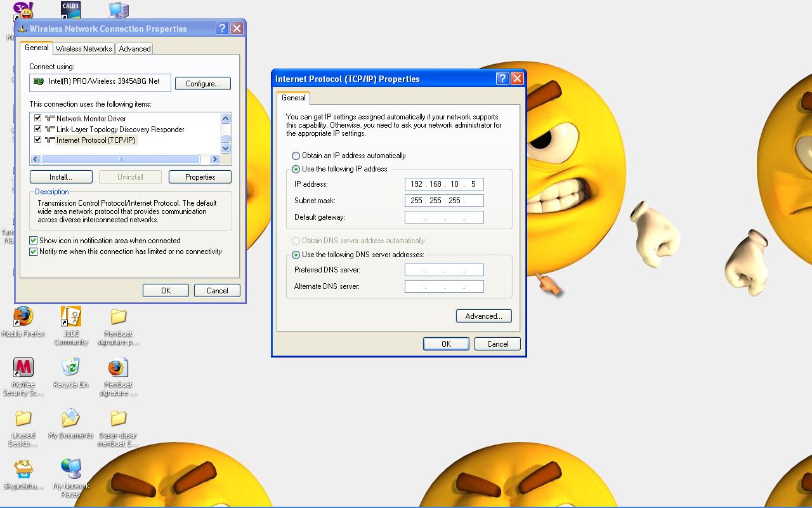Toggle Notify me when limited connectivity
Screen dimensions: 812x508
[x=34, y=251]
